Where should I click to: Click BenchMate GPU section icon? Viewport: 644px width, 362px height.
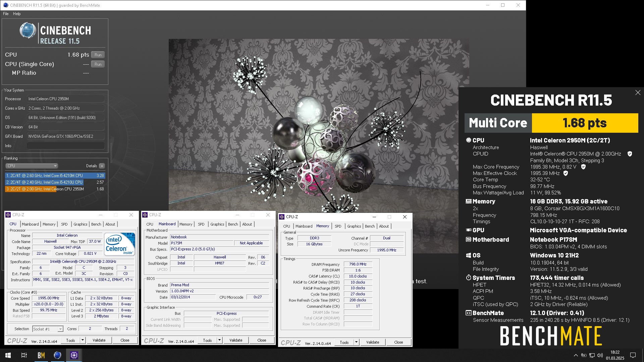[x=469, y=230]
